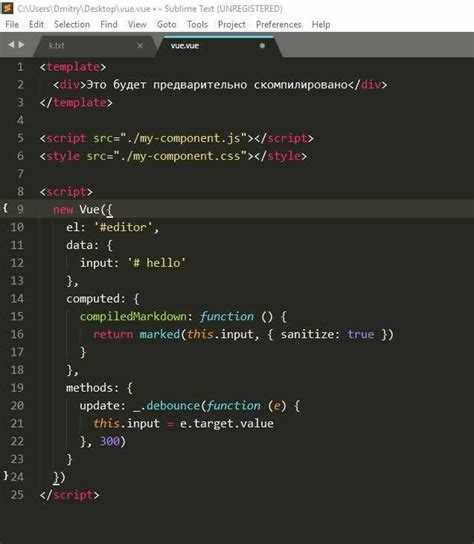Click "sanitize:" option on line 16
This screenshot has height=544, width=474.
pyautogui.click(x=311, y=334)
